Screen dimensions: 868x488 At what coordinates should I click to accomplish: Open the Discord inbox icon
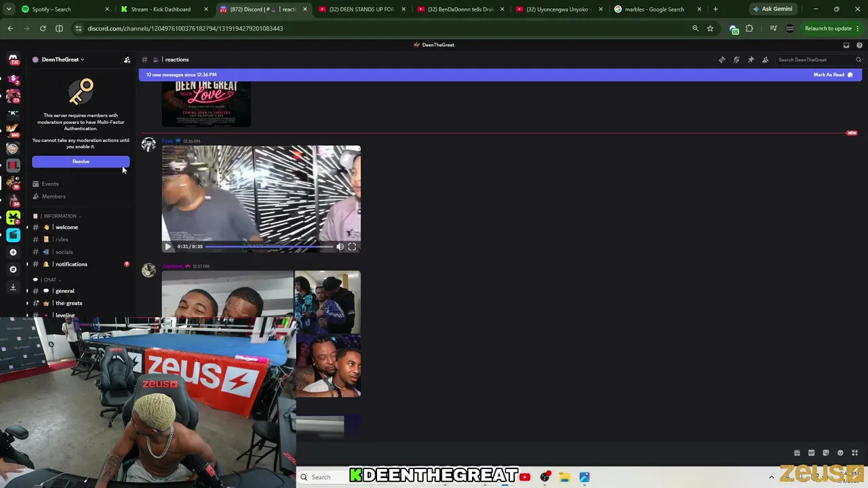(x=846, y=45)
